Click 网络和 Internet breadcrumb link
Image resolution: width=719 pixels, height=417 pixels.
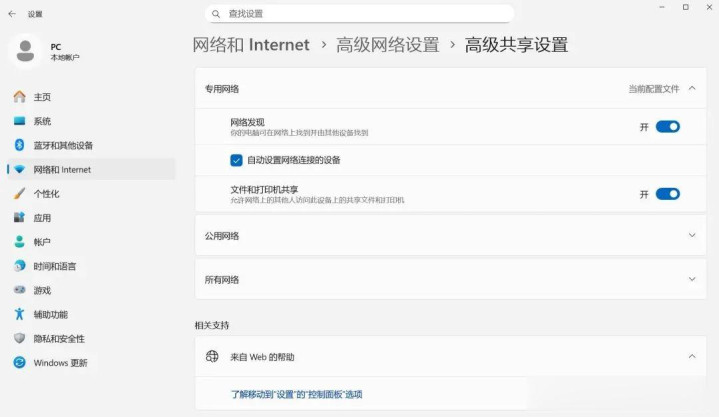(x=251, y=45)
